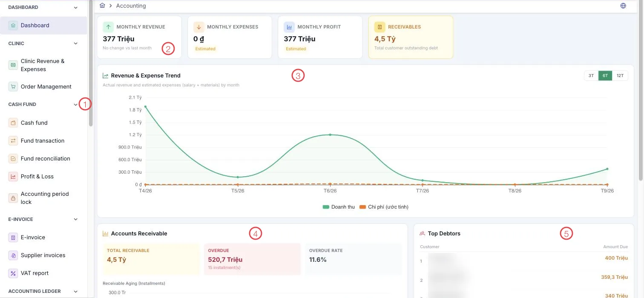Go to Order Management

click(43, 87)
